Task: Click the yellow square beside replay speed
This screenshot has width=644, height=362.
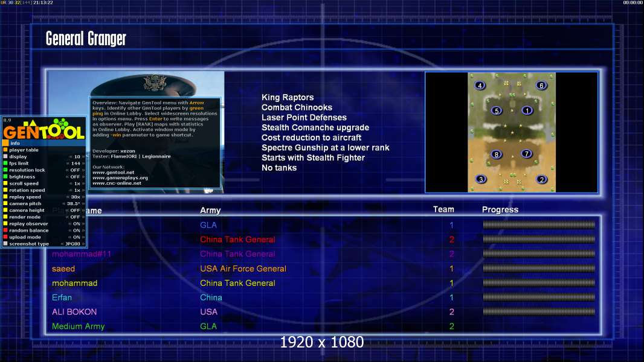Action: click(5, 197)
